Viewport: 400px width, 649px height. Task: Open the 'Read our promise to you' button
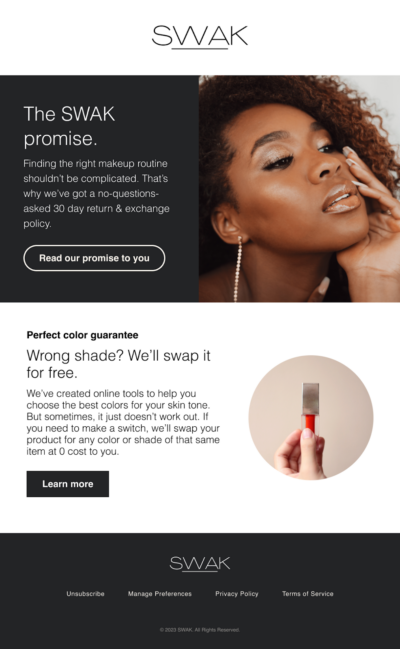coord(94,258)
